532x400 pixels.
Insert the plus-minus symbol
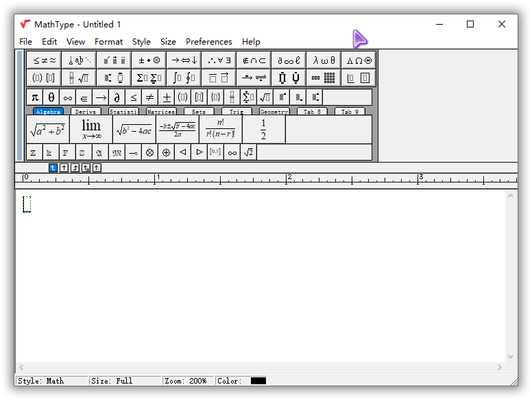coord(166,97)
